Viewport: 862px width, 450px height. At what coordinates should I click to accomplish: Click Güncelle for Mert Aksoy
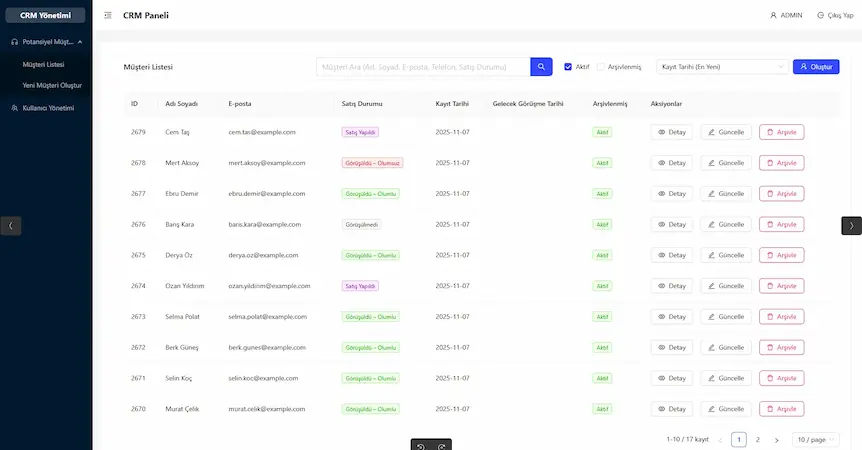726,163
